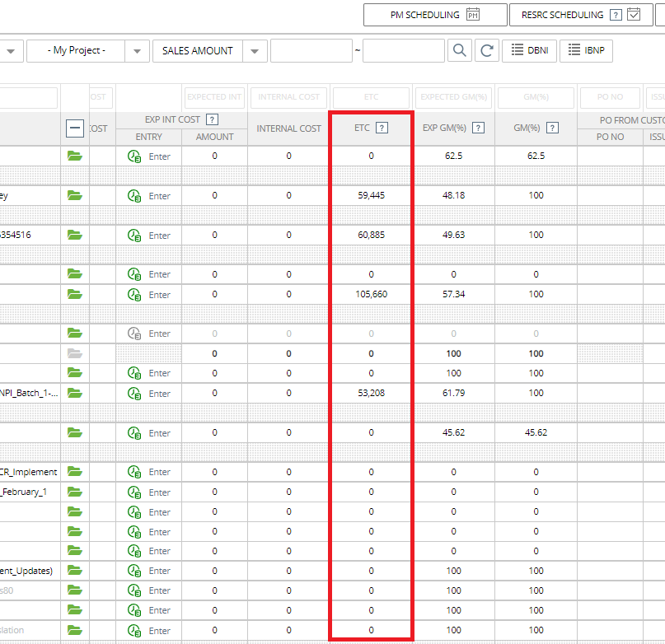Open the folder icon in the 354516 row
The image size is (665, 644).
point(75,235)
